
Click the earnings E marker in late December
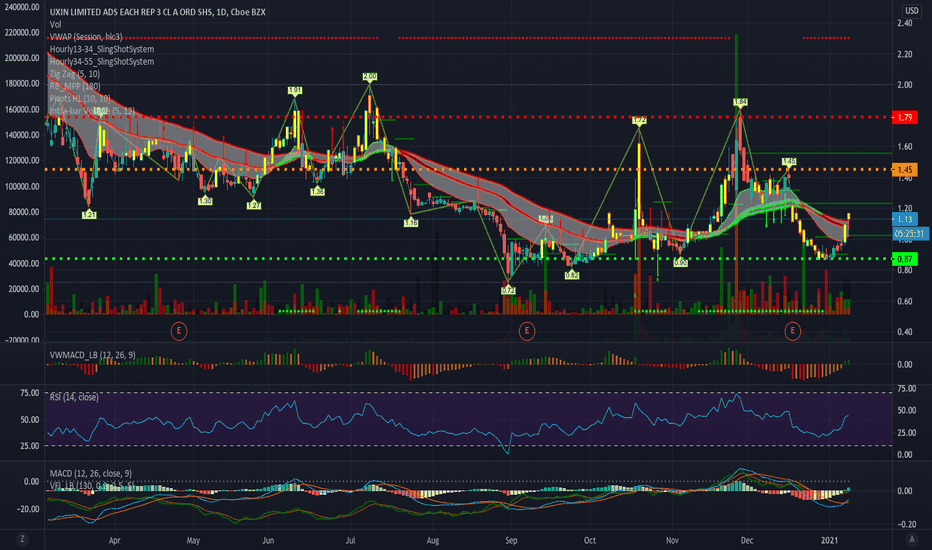coord(792,331)
